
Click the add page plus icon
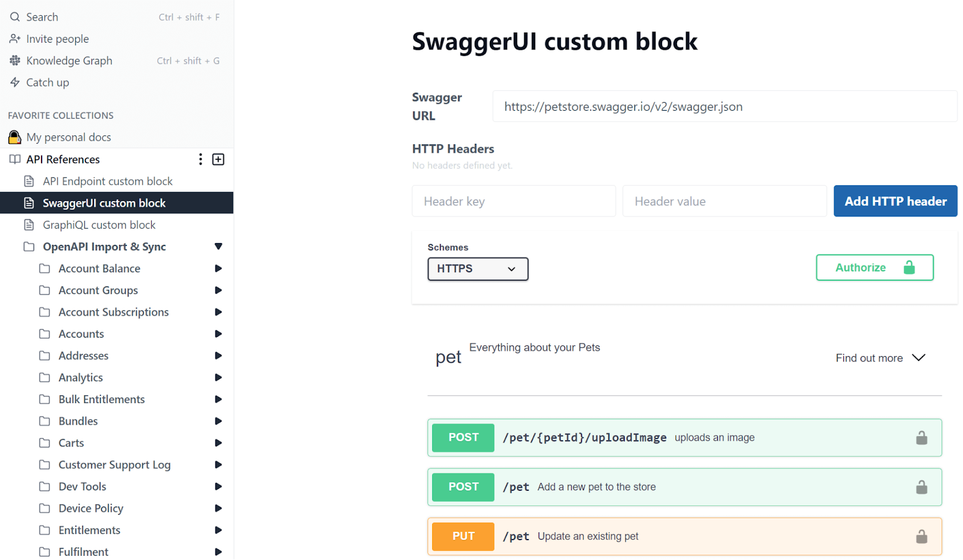pyautogui.click(x=218, y=159)
